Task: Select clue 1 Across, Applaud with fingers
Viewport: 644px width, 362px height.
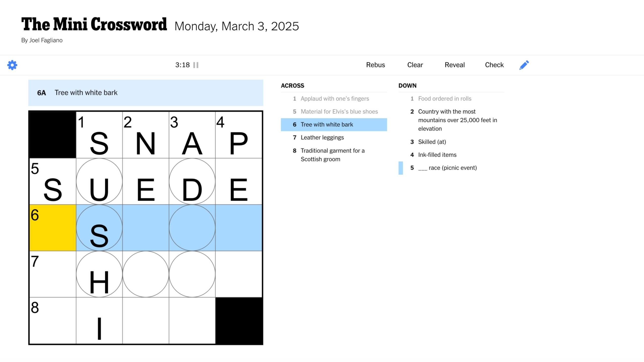Action: [335, 99]
